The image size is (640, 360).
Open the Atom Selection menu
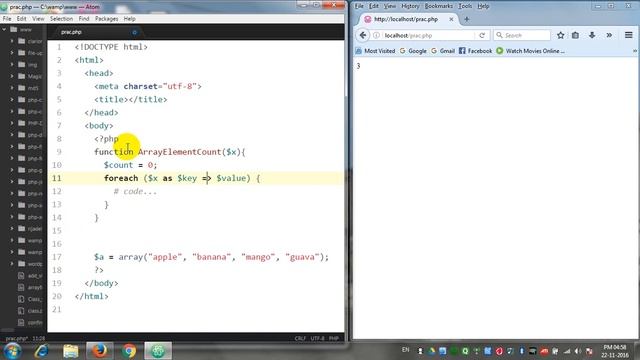coord(61,19)
